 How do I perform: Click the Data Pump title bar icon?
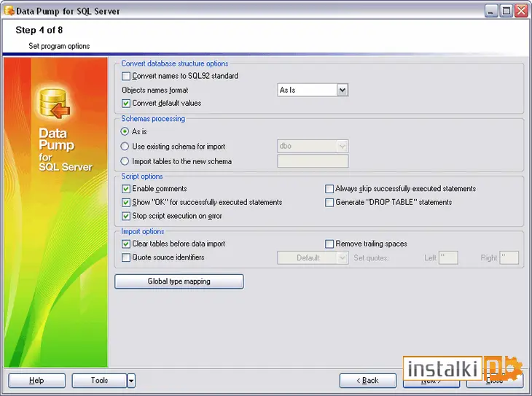point(9,11)
